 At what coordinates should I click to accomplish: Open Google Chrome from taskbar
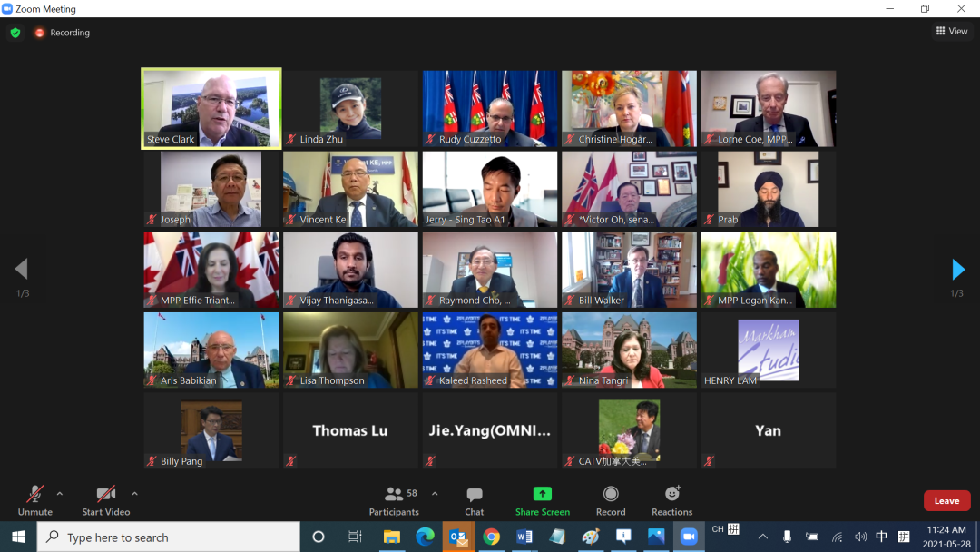coord(491,537)
